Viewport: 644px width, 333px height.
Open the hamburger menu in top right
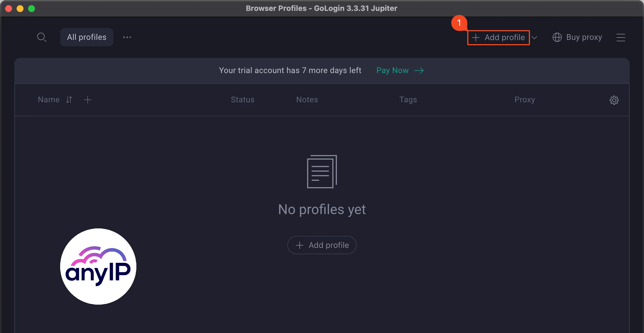pos(621,37)
